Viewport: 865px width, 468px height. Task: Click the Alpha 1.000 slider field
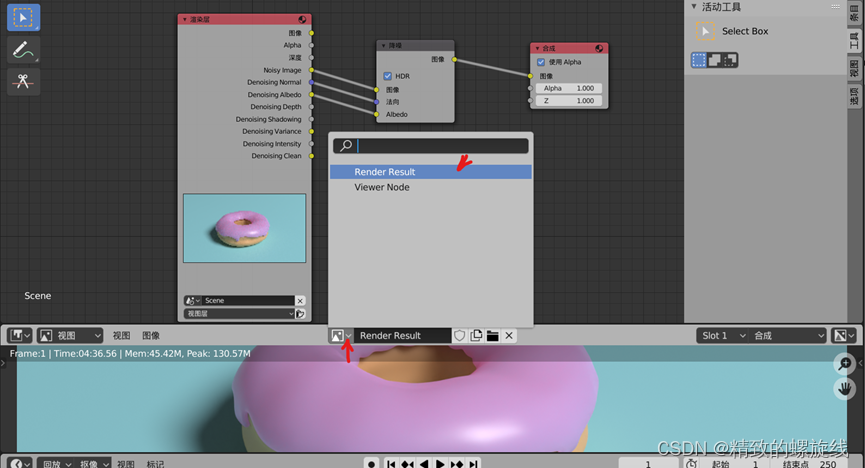[569, 88]
